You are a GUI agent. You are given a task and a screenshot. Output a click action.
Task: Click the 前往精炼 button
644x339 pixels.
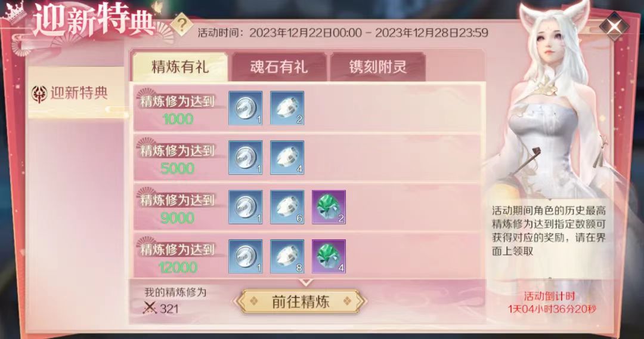(x=301, y=302)
